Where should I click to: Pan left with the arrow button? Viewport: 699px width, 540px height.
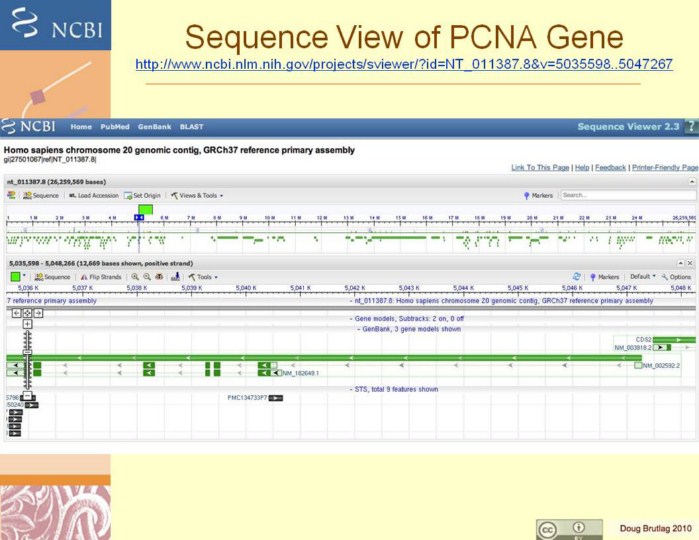coord(16,313)
